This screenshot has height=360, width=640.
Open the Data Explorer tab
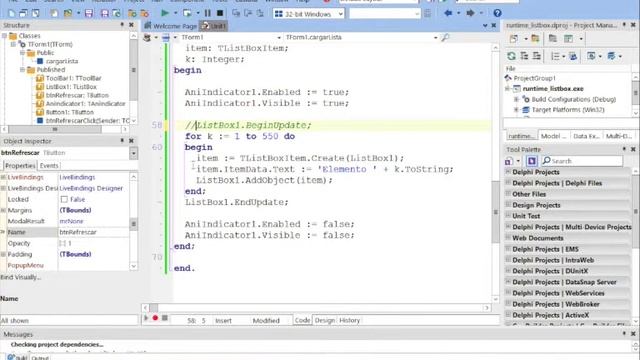click(586, 136)
